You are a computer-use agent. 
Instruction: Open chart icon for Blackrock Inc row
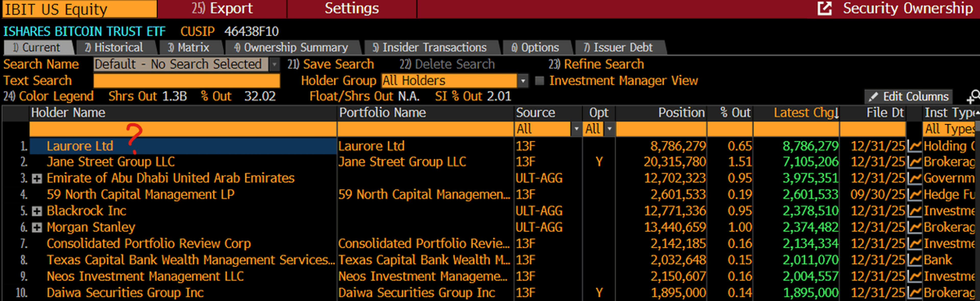click(915, 211)
